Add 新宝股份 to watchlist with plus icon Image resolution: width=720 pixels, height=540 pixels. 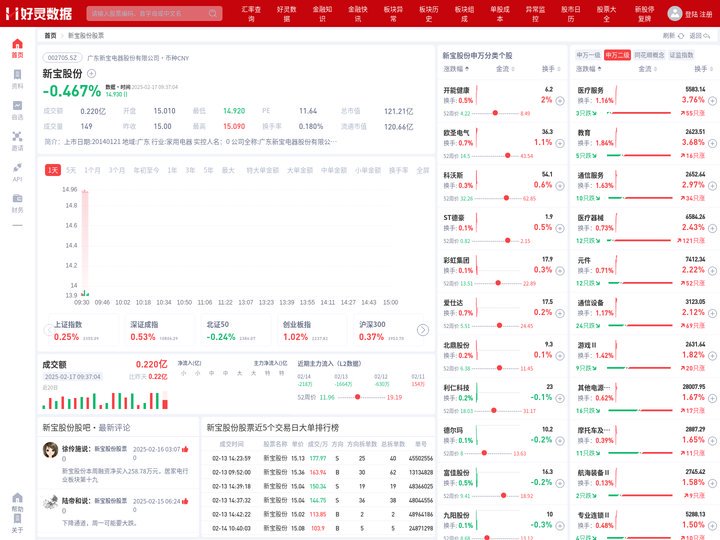91,73
